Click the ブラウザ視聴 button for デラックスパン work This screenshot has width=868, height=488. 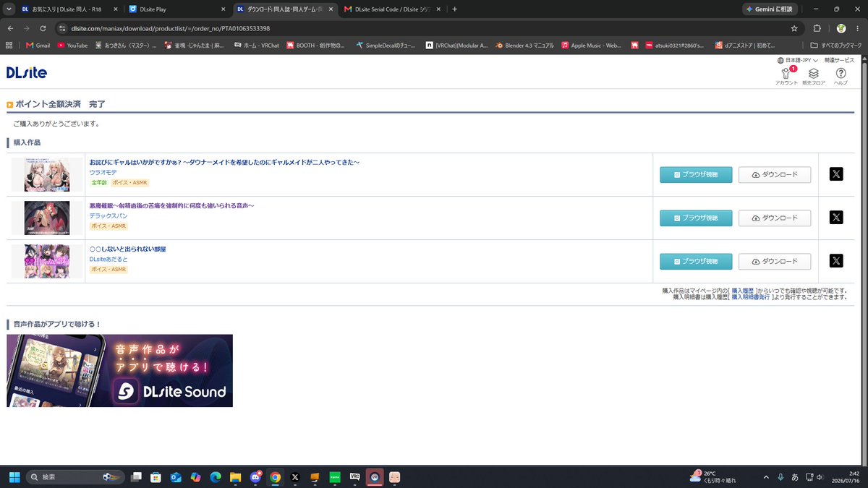point(696,218)
